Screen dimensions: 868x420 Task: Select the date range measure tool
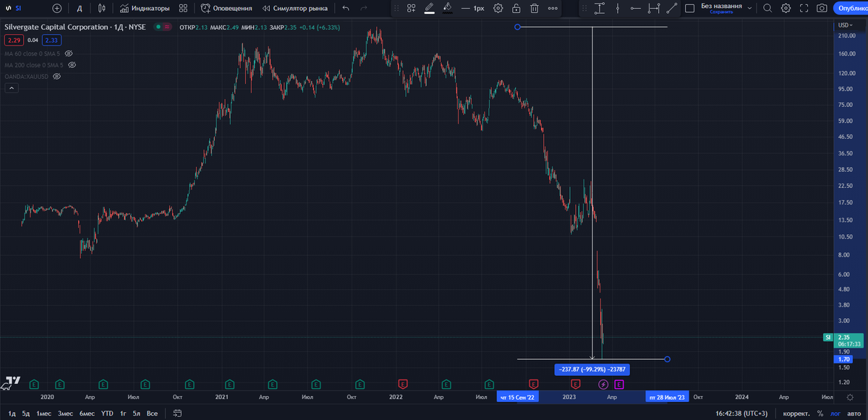[654, 8]
